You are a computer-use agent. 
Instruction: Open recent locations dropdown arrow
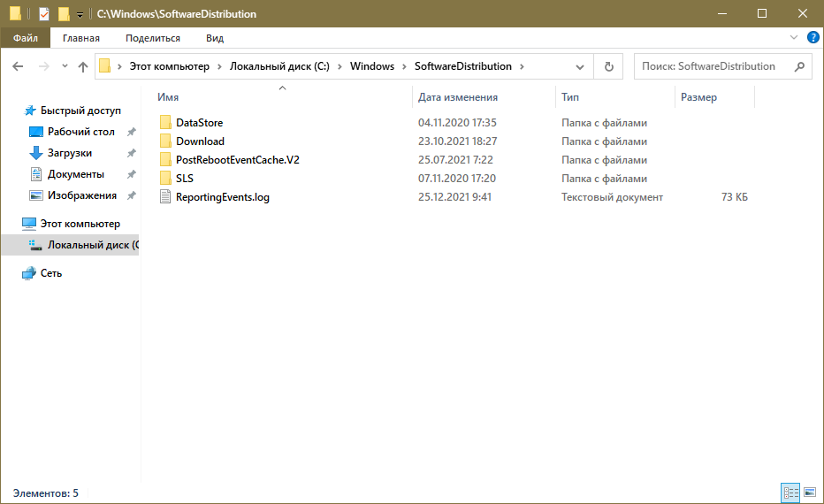coord(65,66)
